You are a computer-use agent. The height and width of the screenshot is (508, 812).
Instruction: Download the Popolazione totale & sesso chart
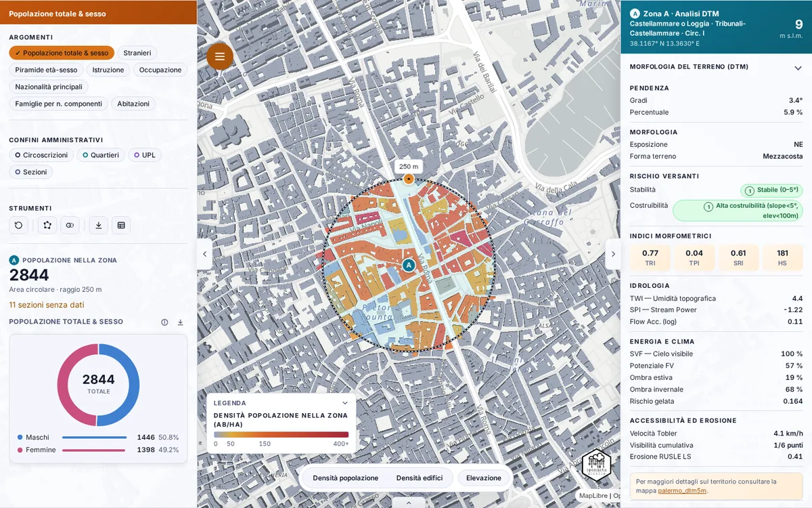181,322
